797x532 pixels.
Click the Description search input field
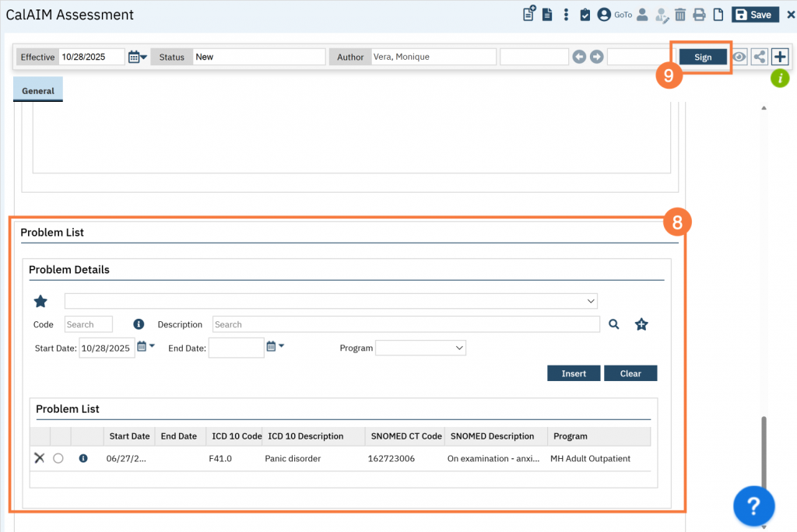pos(406,324)
